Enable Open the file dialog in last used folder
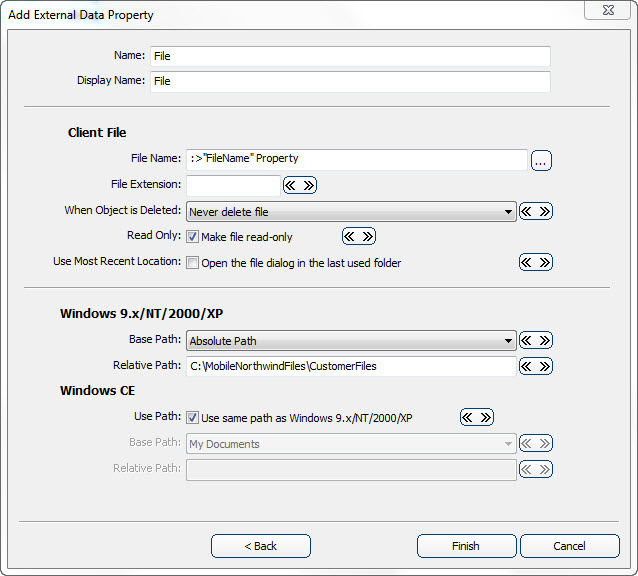The height and width of the screenshot is (576, 638). pyautogui.click(x=193, y=263)
